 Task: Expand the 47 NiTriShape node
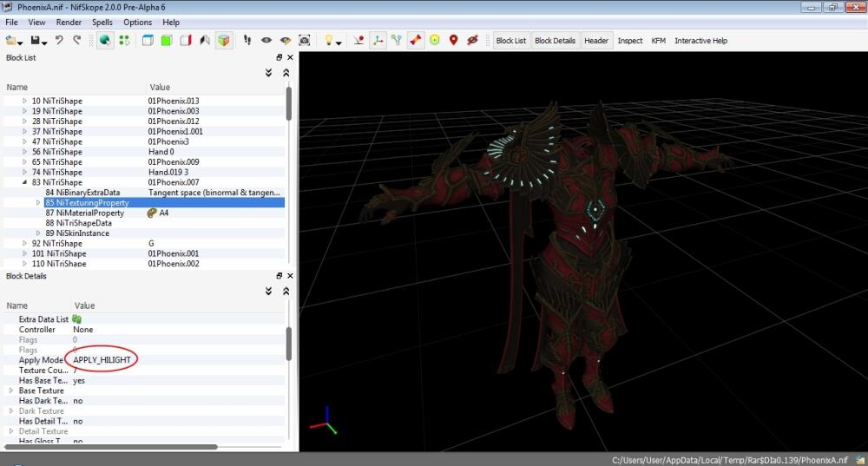tap(24, 141)
